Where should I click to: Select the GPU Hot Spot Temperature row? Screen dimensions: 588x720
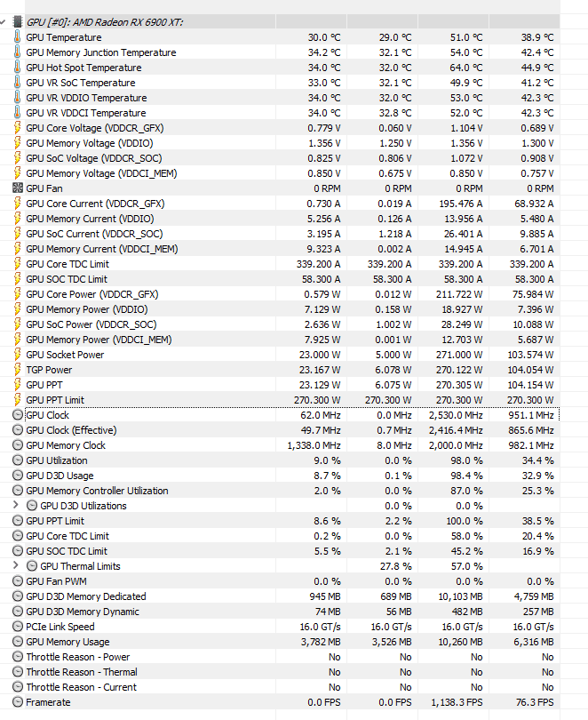click(280, 68)
